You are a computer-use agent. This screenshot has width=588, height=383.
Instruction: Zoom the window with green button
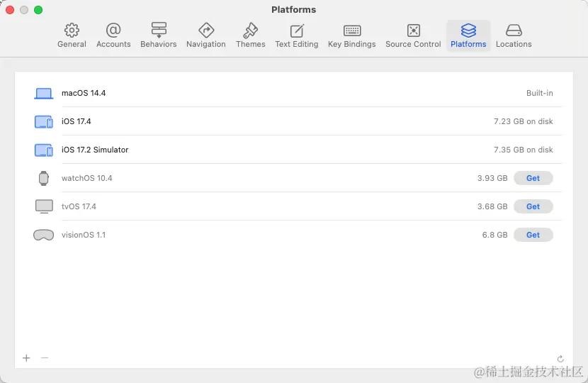(x=38, y=10)
